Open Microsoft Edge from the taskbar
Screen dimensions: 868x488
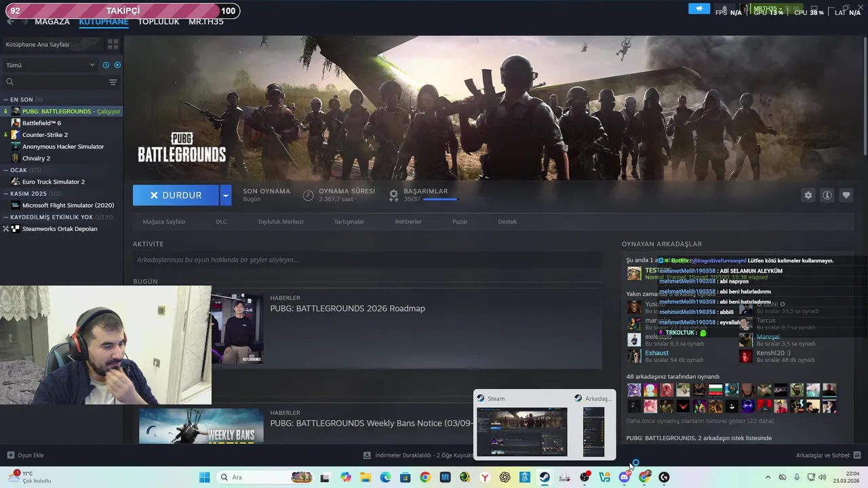click(385, 477)
